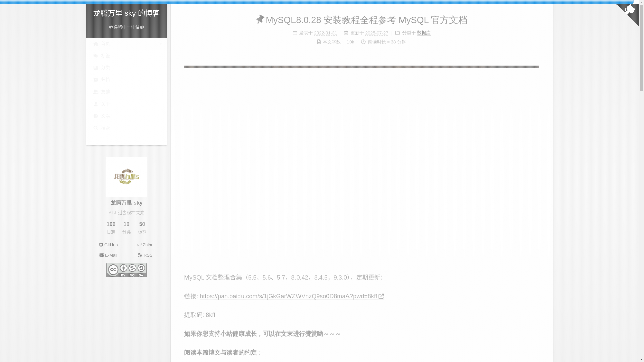Click the updated date 2025-07-27

(377, 33)
